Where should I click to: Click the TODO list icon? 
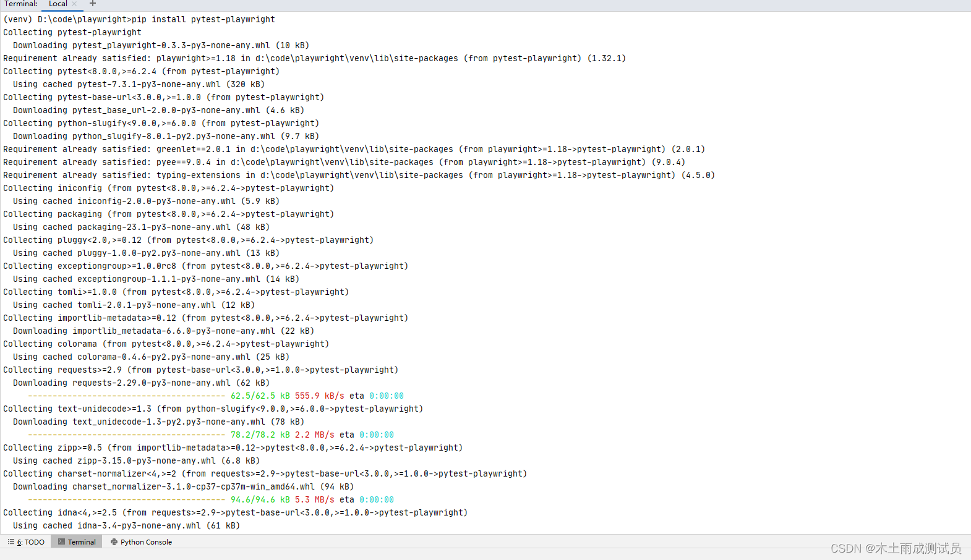pyautogui.click(x=11, y=542)
